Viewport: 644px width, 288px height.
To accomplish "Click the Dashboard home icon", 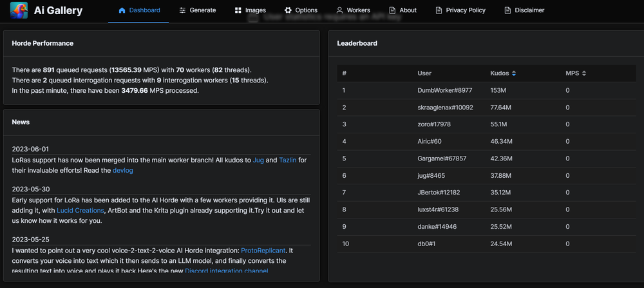I will pyautogui.click(x=122, y=10).
